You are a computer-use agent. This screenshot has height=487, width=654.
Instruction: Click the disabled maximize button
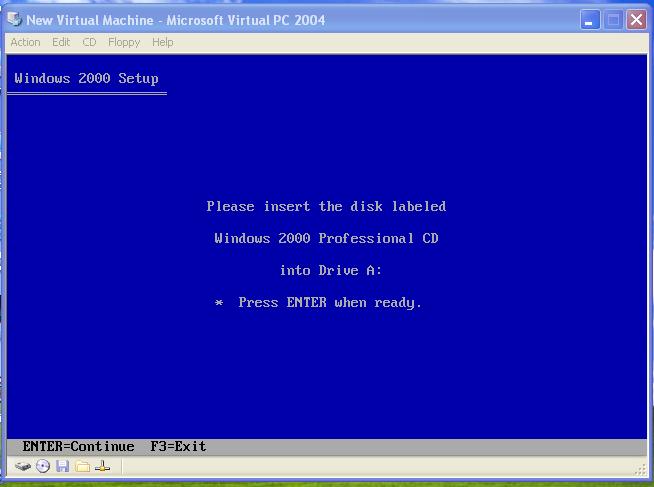pos(613,20)
